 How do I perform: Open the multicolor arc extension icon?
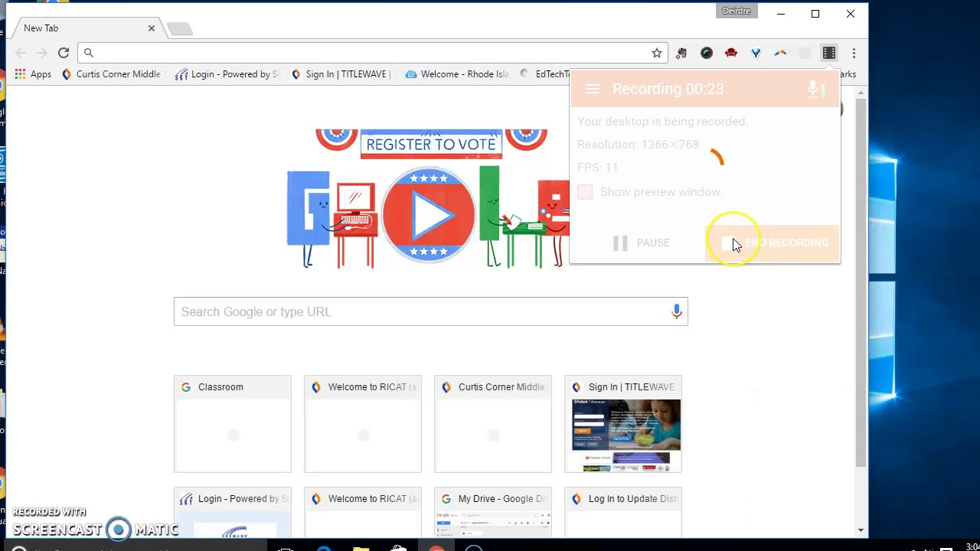[x=780, y=53]
